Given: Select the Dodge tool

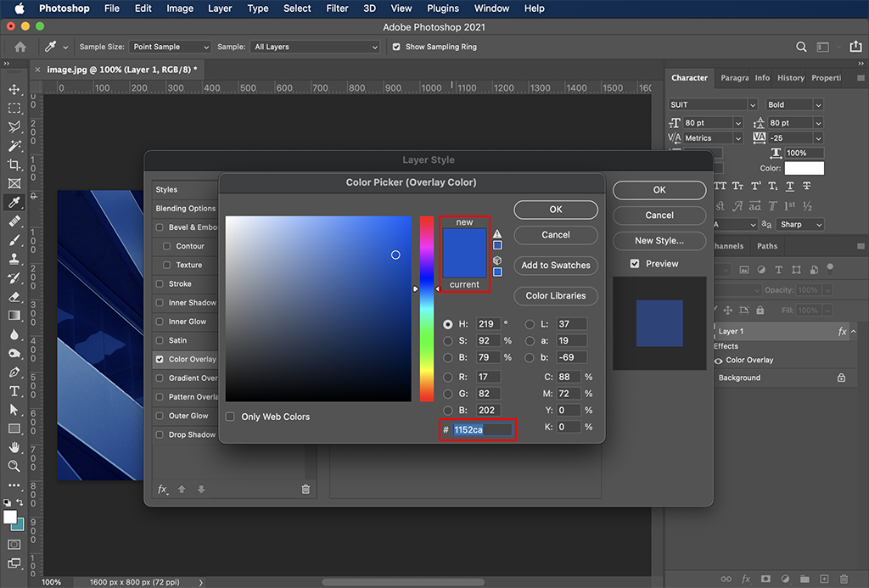Looking at the screenshot, I should tap(14, 353).
